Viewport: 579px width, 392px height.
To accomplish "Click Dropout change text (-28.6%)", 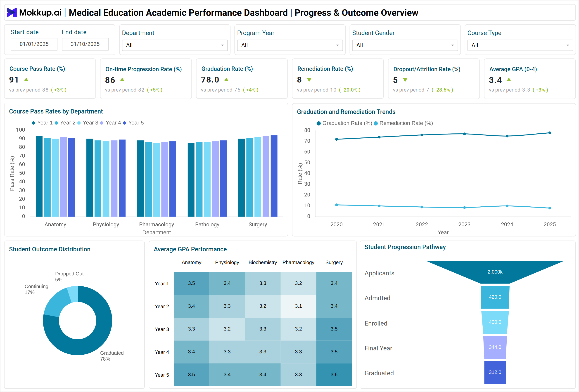I will [x=442, y=90].
